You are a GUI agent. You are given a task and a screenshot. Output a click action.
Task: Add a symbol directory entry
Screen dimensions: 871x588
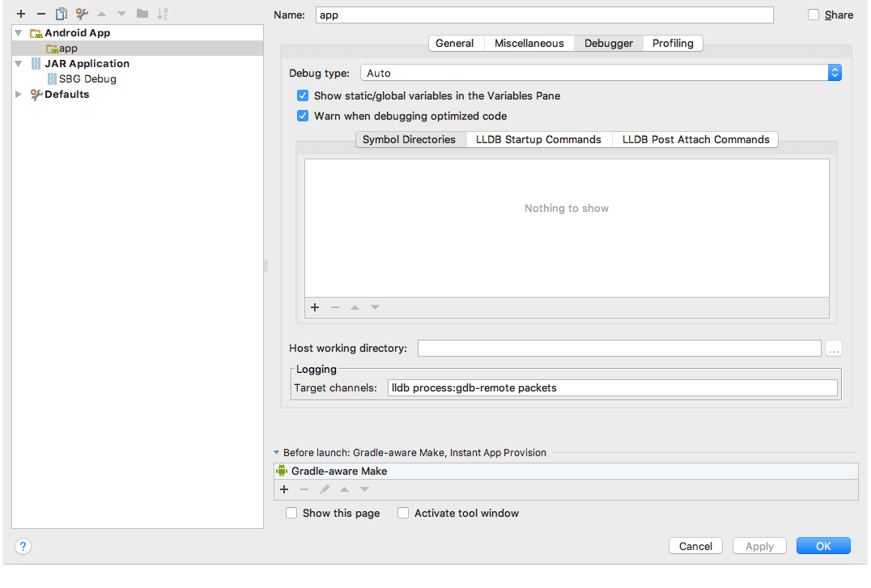315,307
